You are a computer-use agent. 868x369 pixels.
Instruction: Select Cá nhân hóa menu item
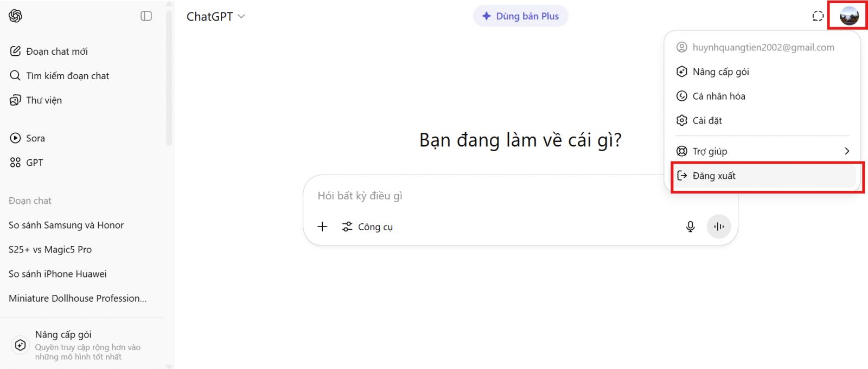(762, 96)
